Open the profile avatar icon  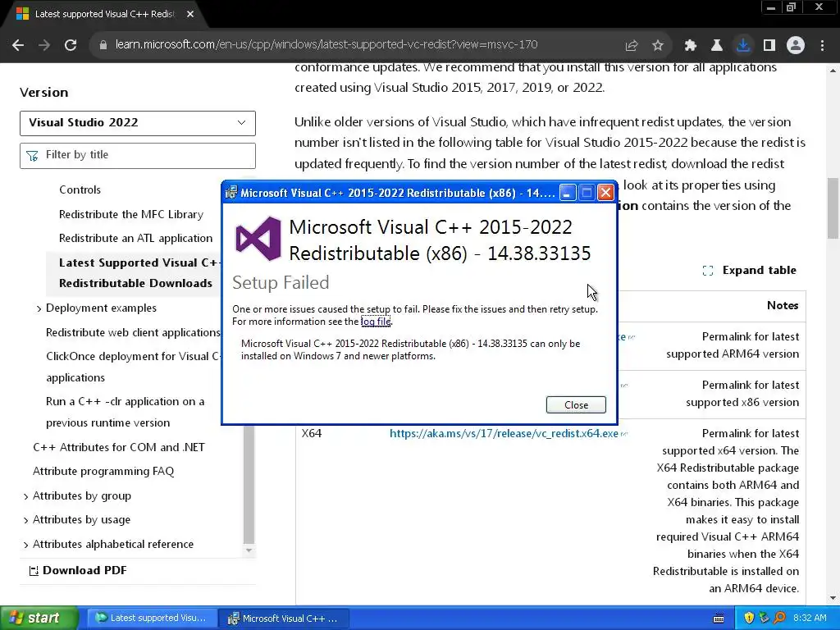pyautogui.click(x=796, y=46)
